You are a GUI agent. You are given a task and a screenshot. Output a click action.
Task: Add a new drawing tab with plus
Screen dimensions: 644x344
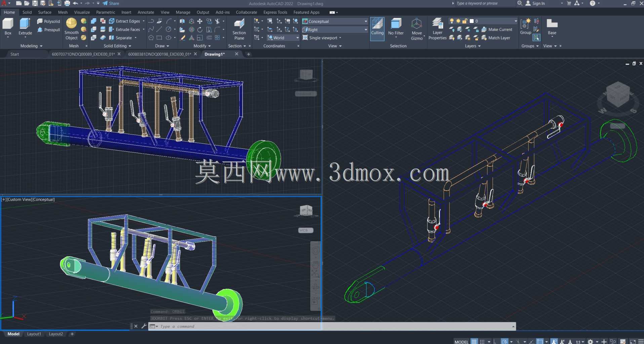coord(248,54)
